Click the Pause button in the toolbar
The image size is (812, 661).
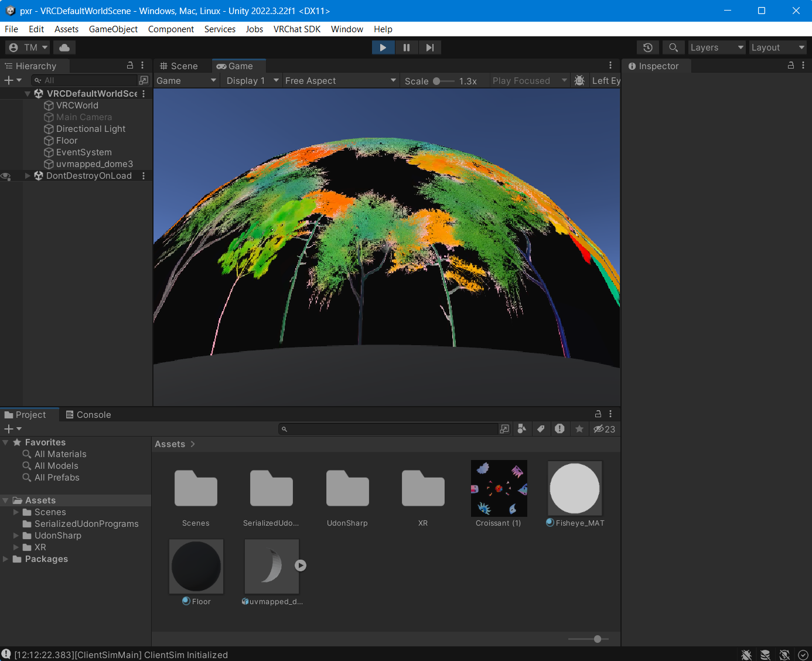pyautogui.click(x=407, y=47)
